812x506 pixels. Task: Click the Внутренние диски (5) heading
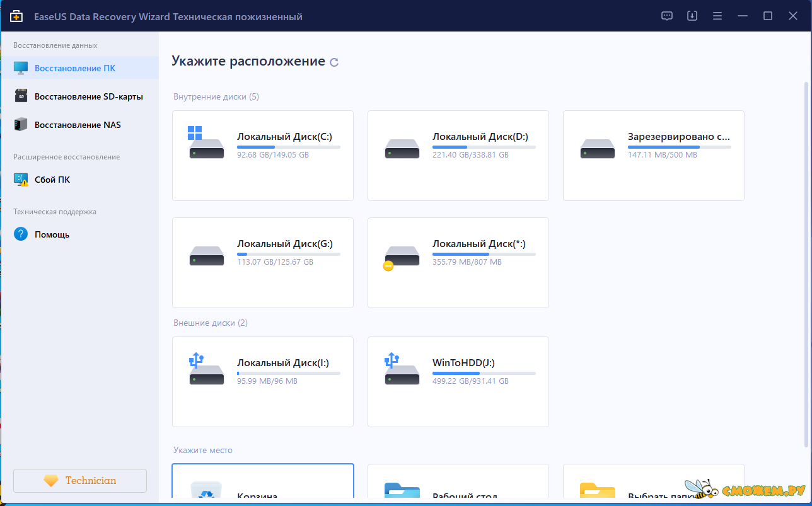[x=216, y=97]
